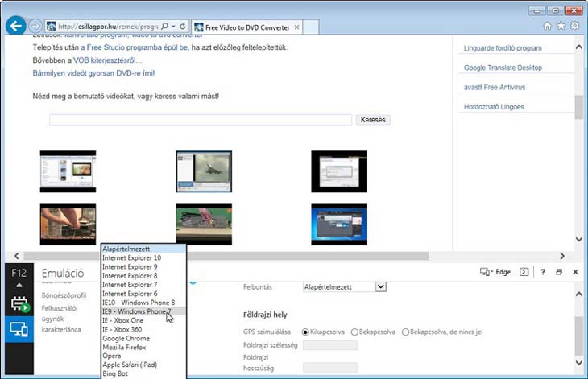This screenshot has height=379, width=588.
Task: Open Google Translate Desktop sidebar link
Action: tap(503, 68)
